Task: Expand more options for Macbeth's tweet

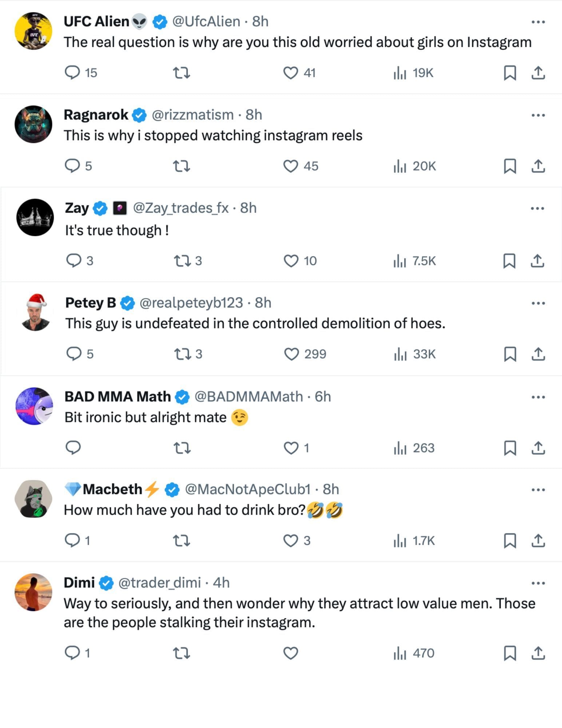Action: 538,490
